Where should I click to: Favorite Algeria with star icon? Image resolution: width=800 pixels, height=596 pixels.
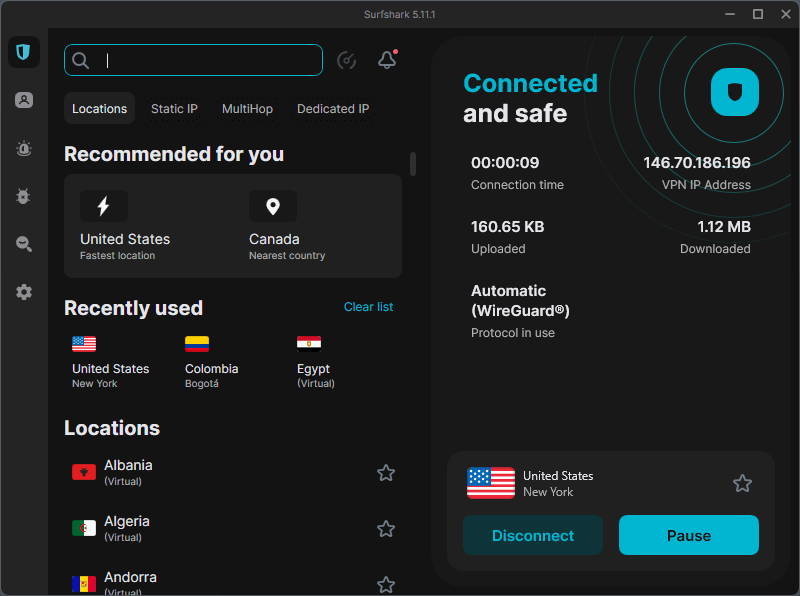pos(386,529)
